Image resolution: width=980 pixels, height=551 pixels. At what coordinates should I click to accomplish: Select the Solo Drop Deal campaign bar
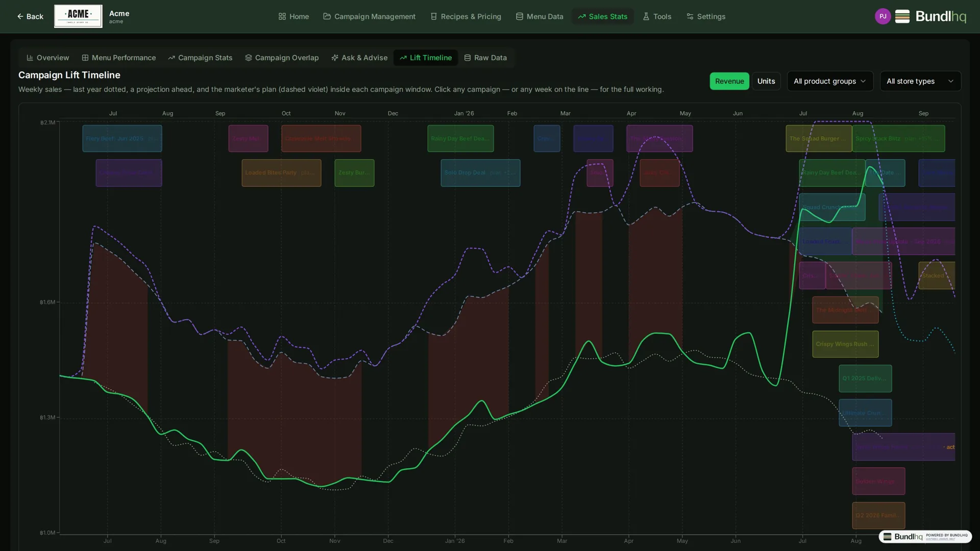pos(480,172)
